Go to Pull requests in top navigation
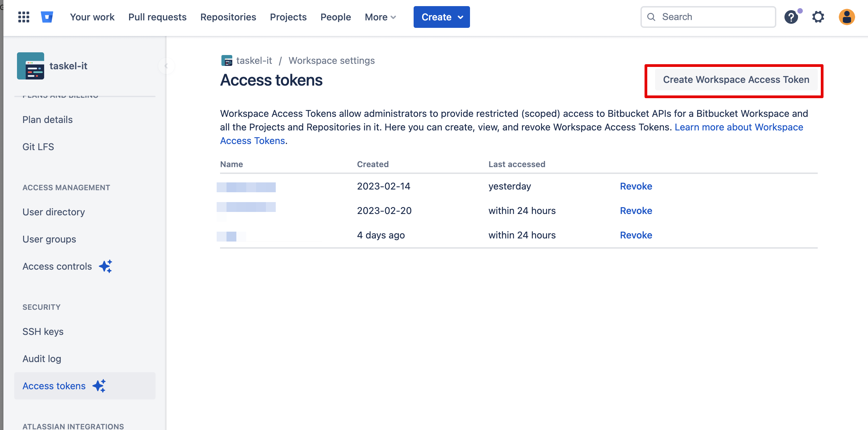The height and width of the screenshot is (430, 868). 157,17
